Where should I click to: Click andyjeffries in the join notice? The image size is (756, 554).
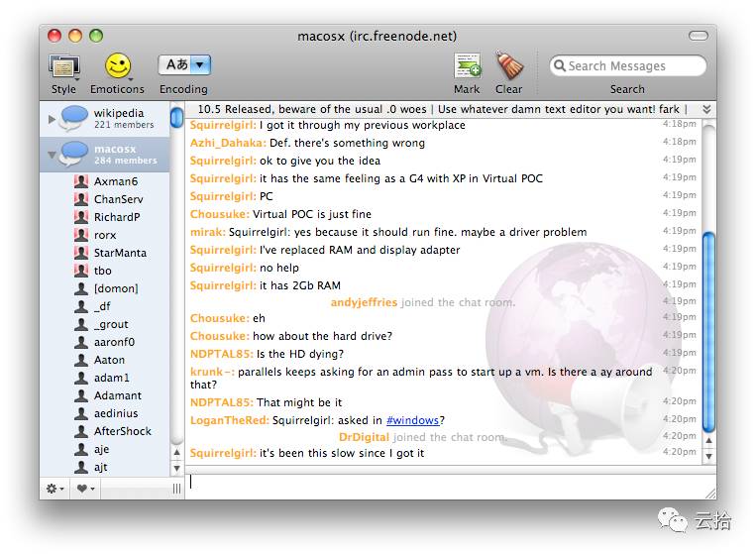[x=364, y=302]
